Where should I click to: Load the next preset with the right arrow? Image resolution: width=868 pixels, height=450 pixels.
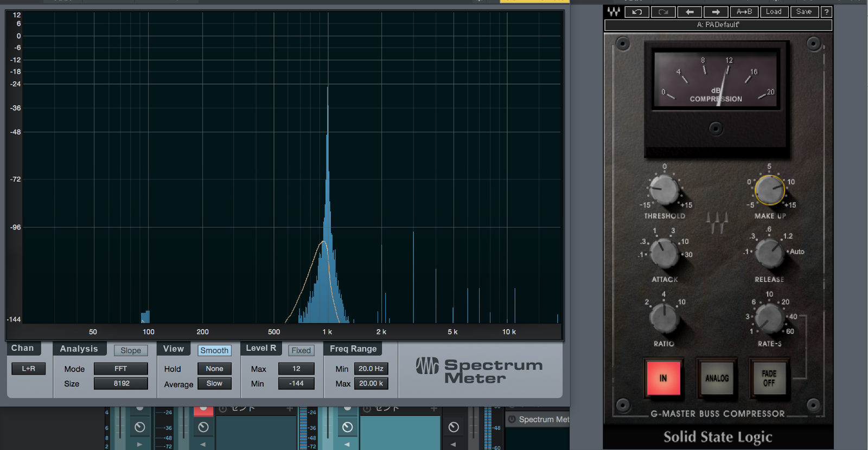tap(716, 12)
